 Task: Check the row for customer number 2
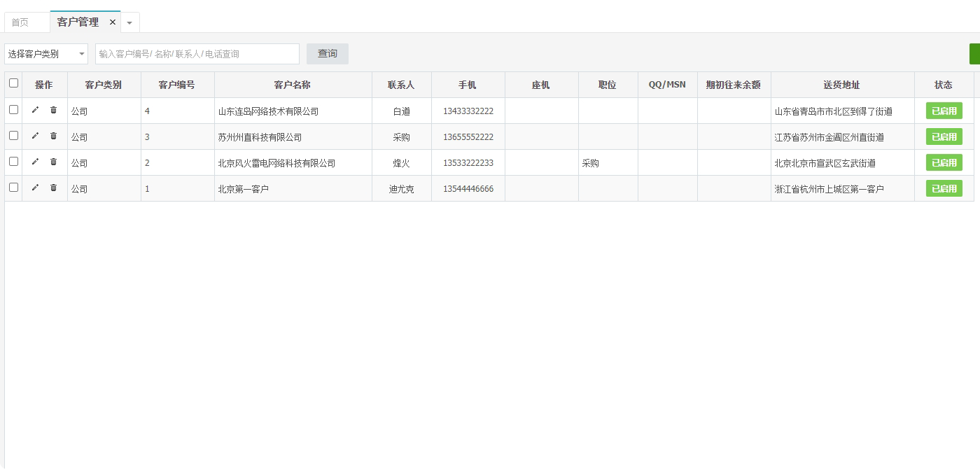[x=13, y=162]
